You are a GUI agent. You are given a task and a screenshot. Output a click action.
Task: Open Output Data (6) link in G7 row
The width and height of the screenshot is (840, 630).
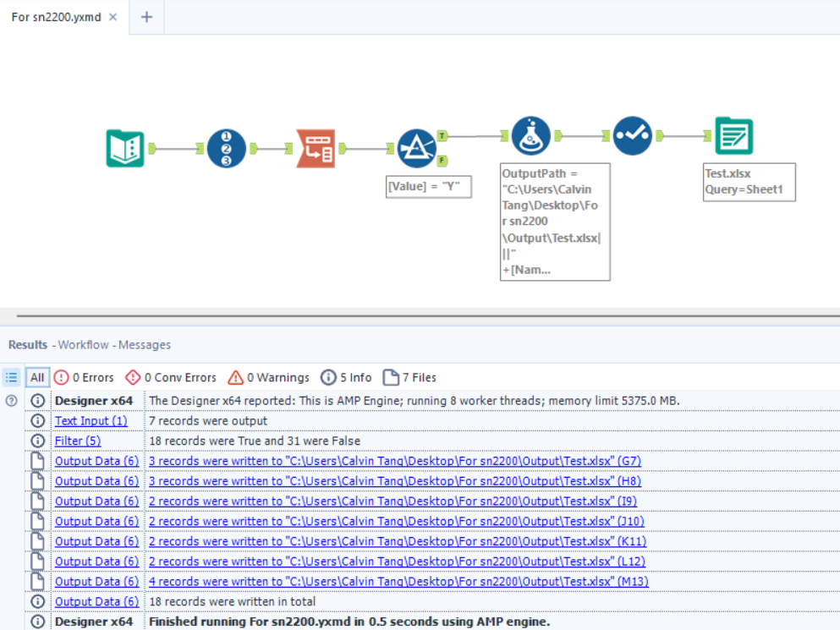point(97,461)
